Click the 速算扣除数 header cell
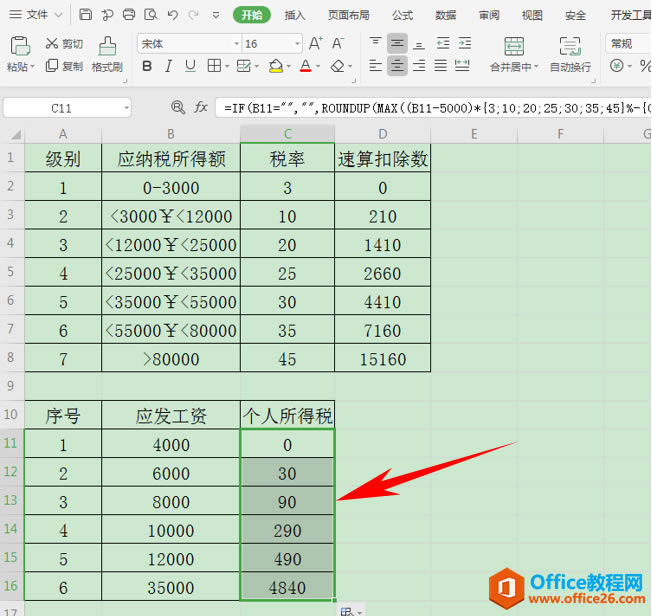 pyautogui.click(x=383, y=158)
